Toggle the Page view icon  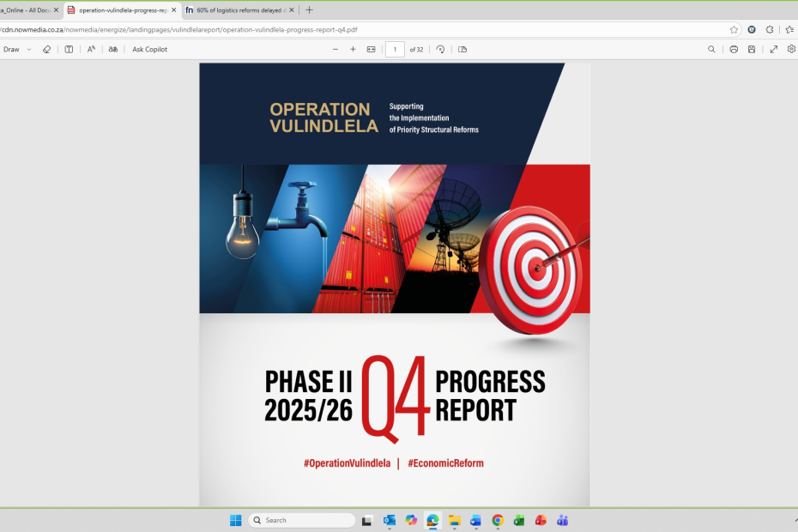tap(462, 50)
